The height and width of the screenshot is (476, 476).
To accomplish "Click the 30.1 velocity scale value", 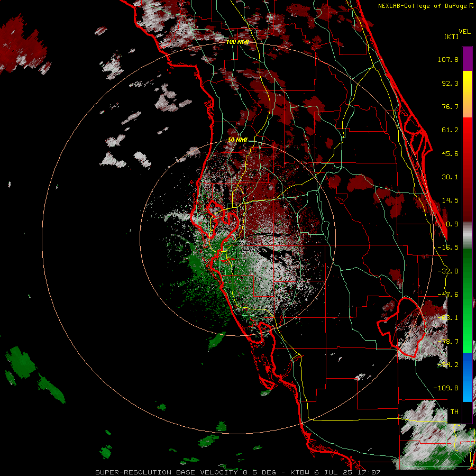I will (450, 177).
